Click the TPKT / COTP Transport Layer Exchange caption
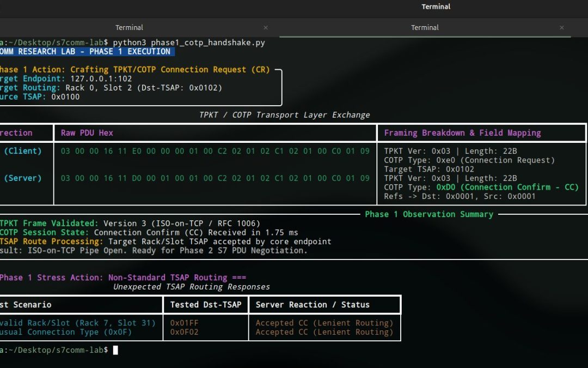 284,115
